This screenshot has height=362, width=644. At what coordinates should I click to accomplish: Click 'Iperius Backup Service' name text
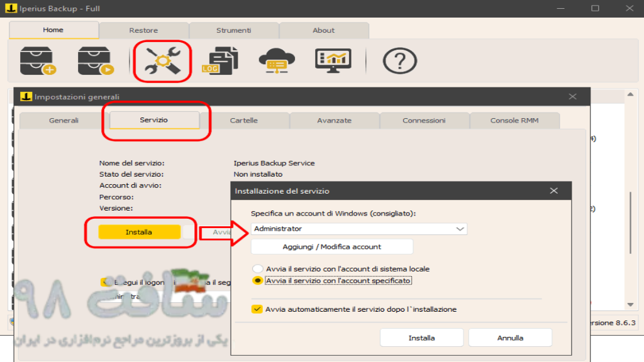click(274, 163)
